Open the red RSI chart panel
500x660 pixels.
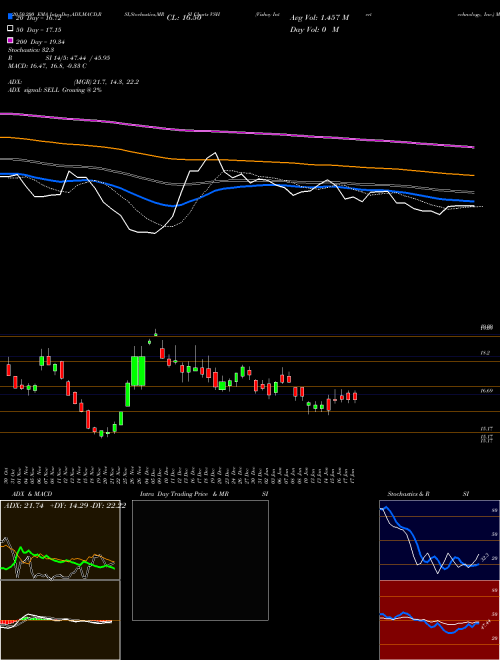(x=439, y=620)
